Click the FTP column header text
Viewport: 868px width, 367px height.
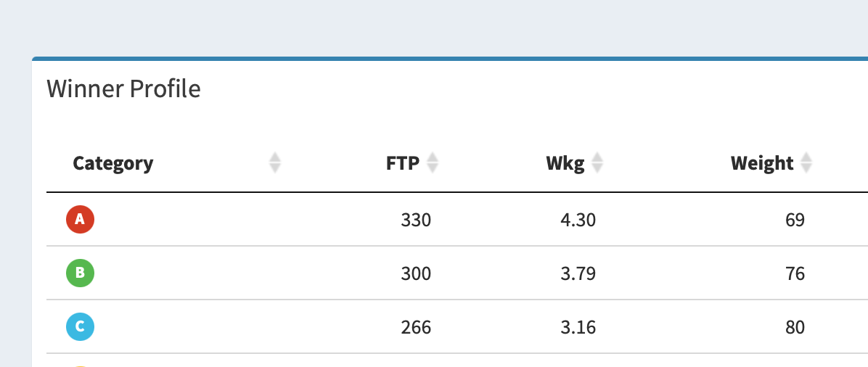click(403, 163)
